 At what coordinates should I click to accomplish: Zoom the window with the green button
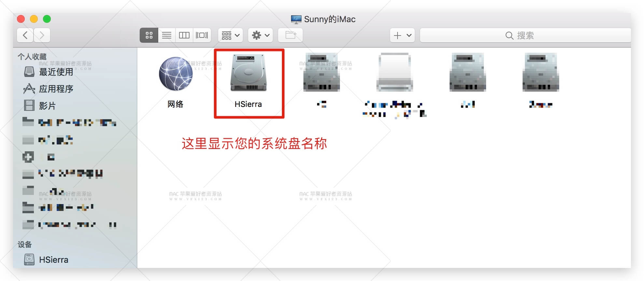click(47, 19)
